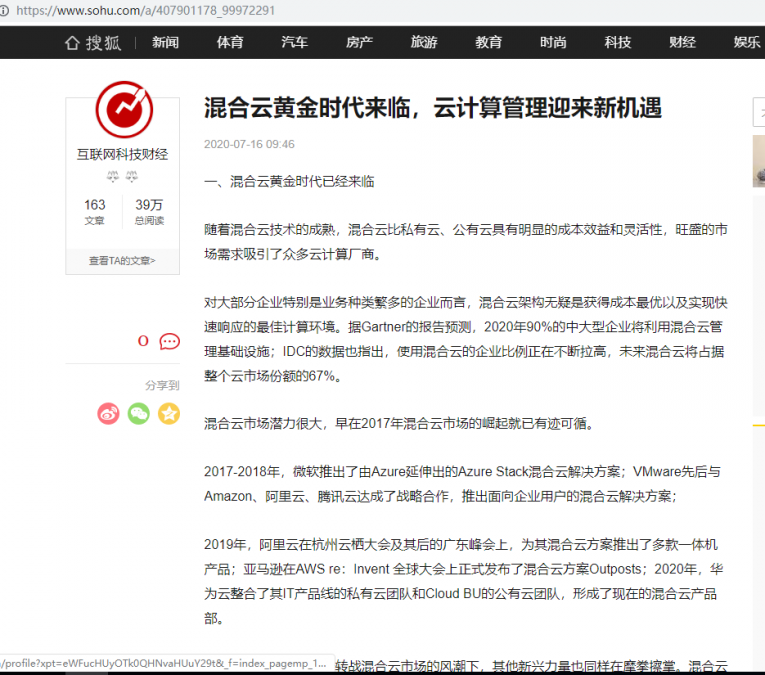Click the 163 文章 count
Image resolution: width=765 pixels, height=675 pixels.
point(95,212)
